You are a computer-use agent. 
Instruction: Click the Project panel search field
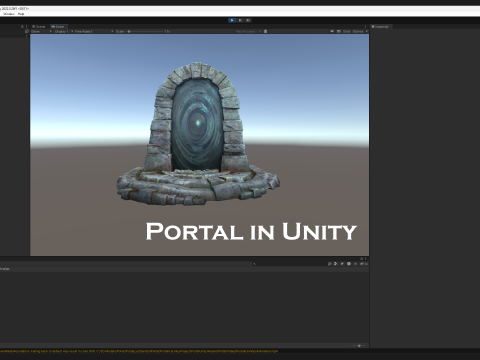click(x=289, y=264)
